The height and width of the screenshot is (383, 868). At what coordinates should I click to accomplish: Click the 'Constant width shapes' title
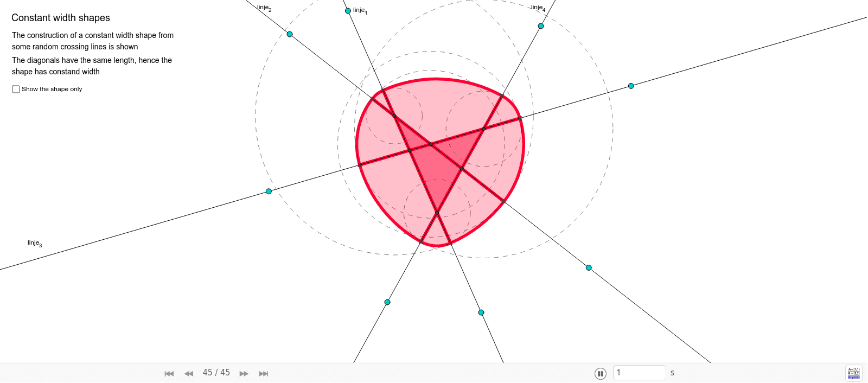coord(61,18)
